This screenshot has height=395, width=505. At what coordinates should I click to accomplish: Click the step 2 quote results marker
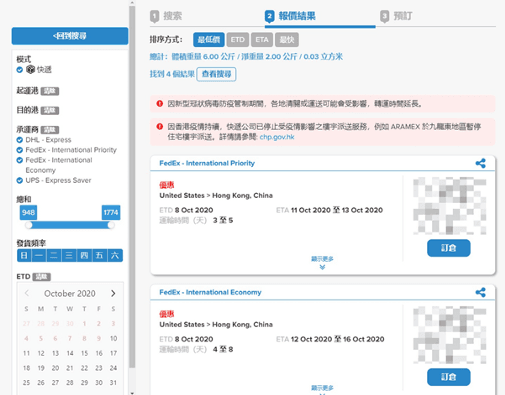point(269,16)
